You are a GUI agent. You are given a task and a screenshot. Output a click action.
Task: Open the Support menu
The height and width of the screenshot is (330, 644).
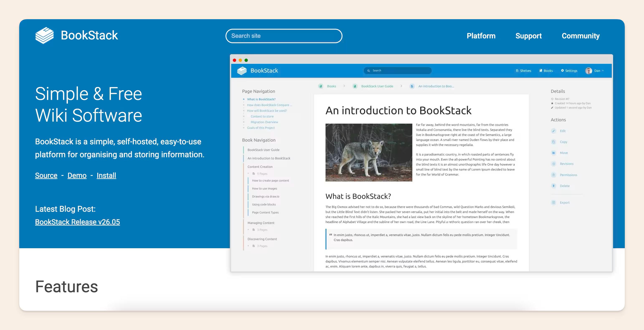point(529,36)
